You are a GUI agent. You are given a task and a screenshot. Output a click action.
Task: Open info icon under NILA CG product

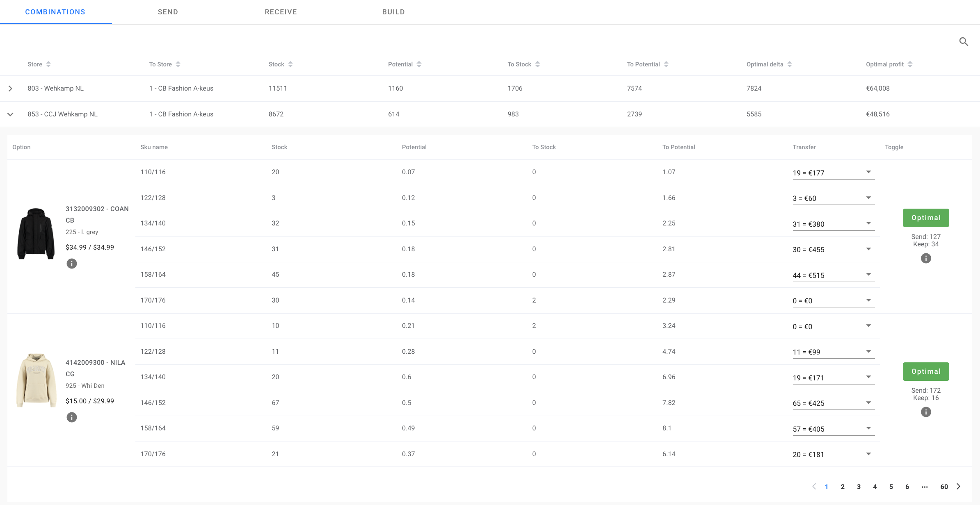coord(71,417)
